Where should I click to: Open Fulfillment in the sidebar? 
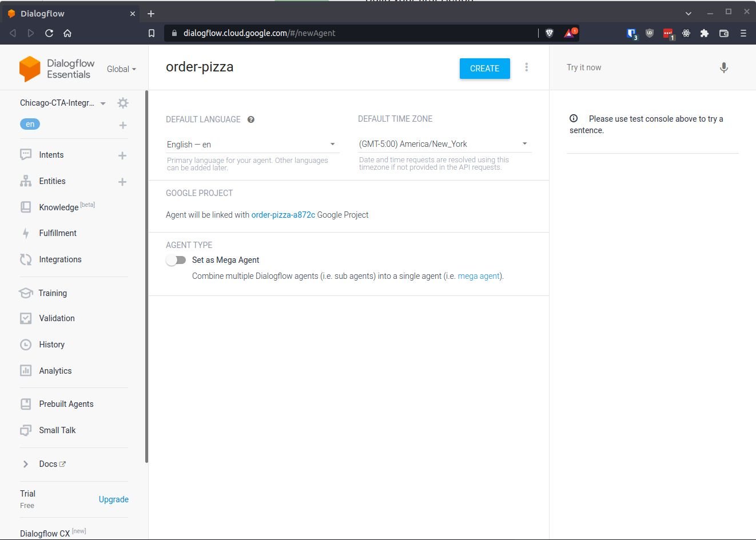[x=58, y=233]
